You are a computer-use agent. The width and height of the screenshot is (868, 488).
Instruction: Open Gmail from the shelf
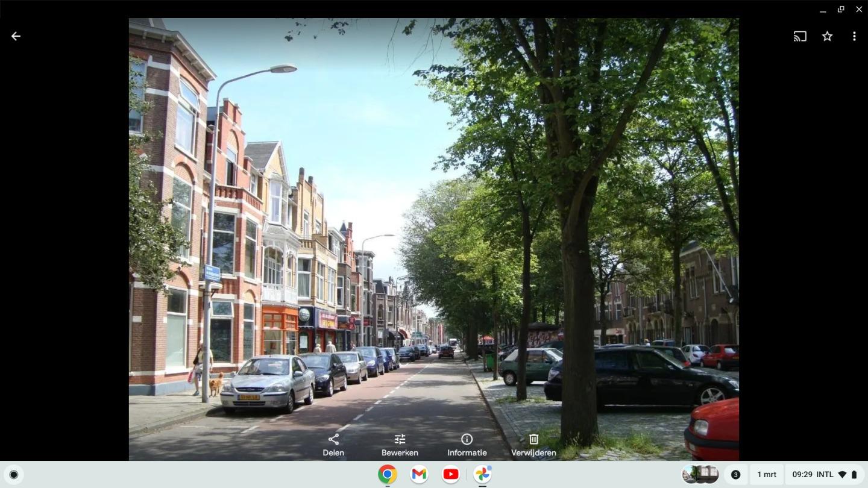pos(418,474)
